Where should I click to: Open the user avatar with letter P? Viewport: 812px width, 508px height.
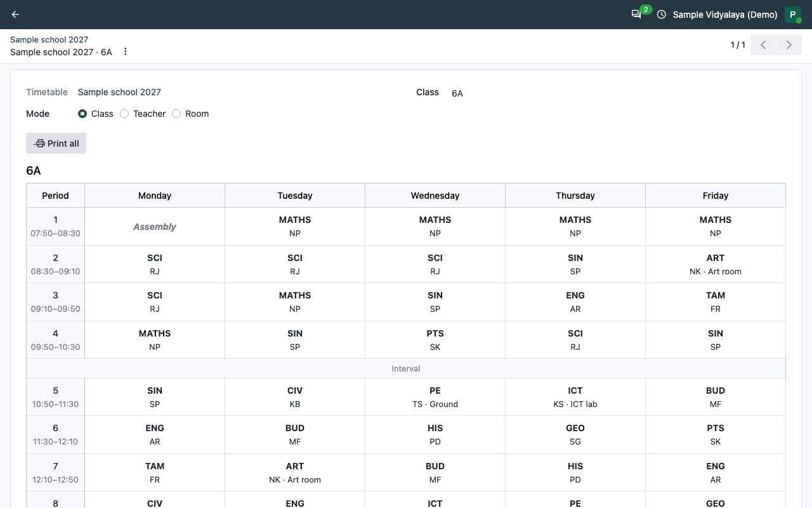click(793, 15)
